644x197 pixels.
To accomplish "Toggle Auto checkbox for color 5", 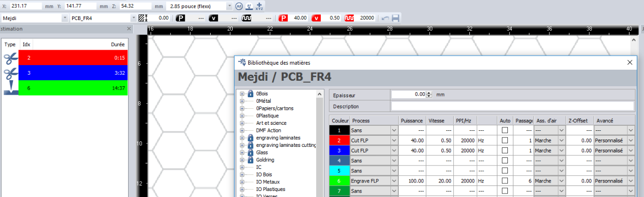I will [505, 170].
